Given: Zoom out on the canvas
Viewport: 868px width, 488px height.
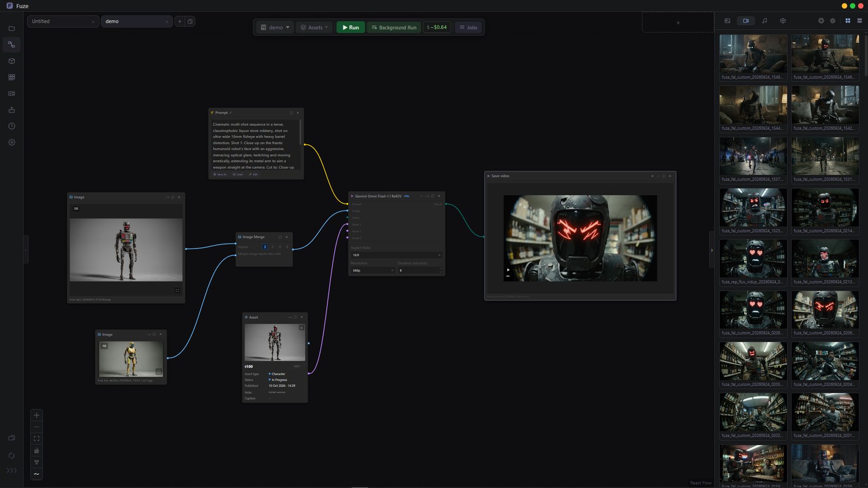Looking at the screenshot, I should [x=36, y=427].
